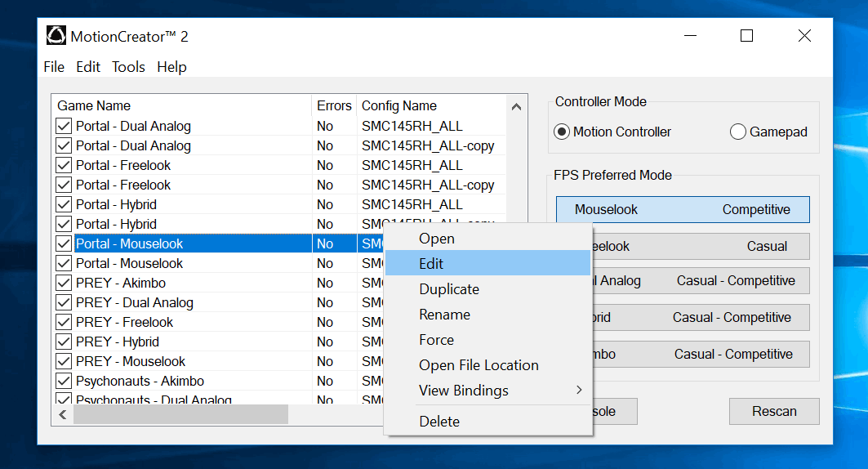Uncheck Portal - Dual Analog SMC145RH_ALL-copy row
The width and height of the screenshot is (868, 469).
pyautogui.click(x=64, y=145)
